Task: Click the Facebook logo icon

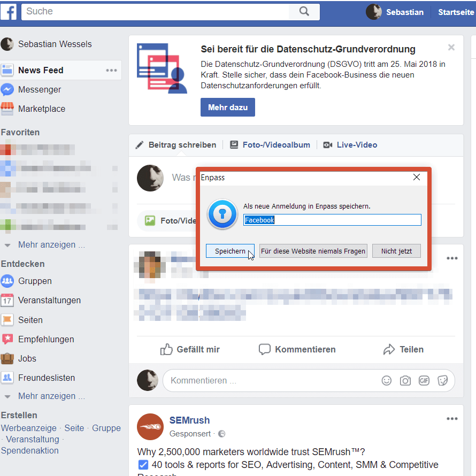Action: tap(8, 12)
